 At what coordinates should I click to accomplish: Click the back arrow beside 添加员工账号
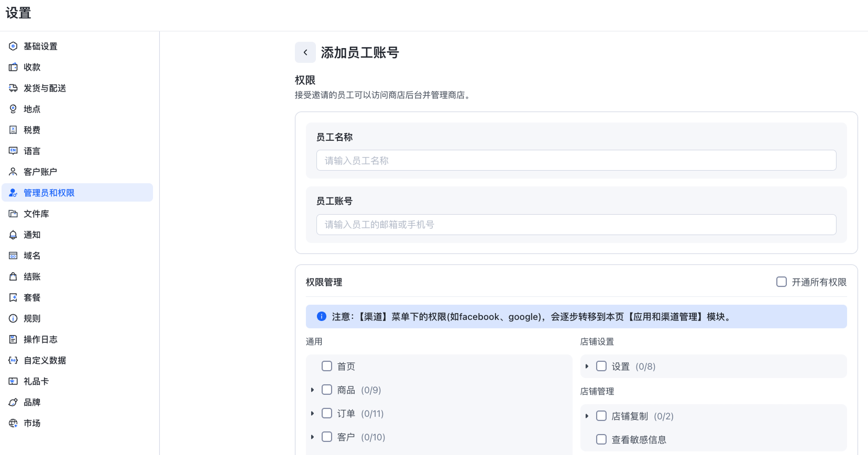point(305,52)
